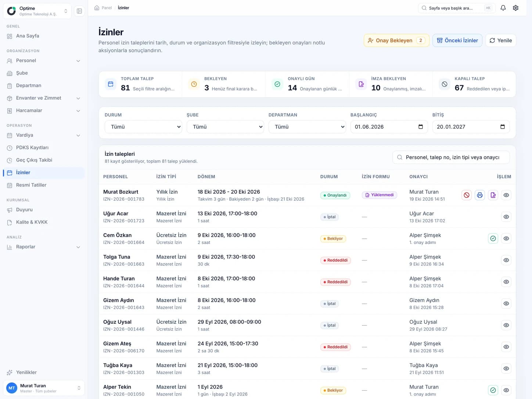
Task: Upload signed form for Murat Bozkurt's leave
Action: point(493,195)
